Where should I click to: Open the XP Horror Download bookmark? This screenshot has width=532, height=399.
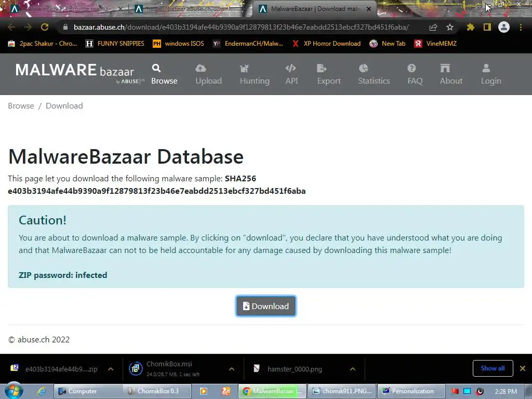326,44
